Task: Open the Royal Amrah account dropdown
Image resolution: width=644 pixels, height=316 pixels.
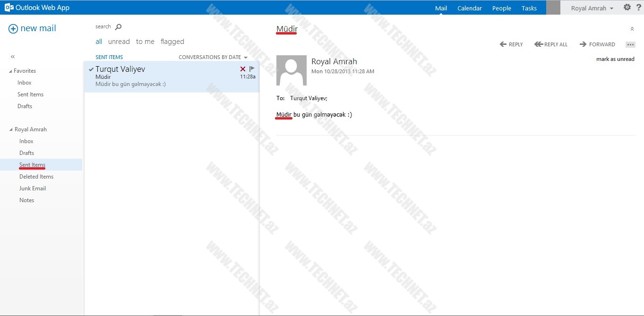Action: tap(592, 8)
